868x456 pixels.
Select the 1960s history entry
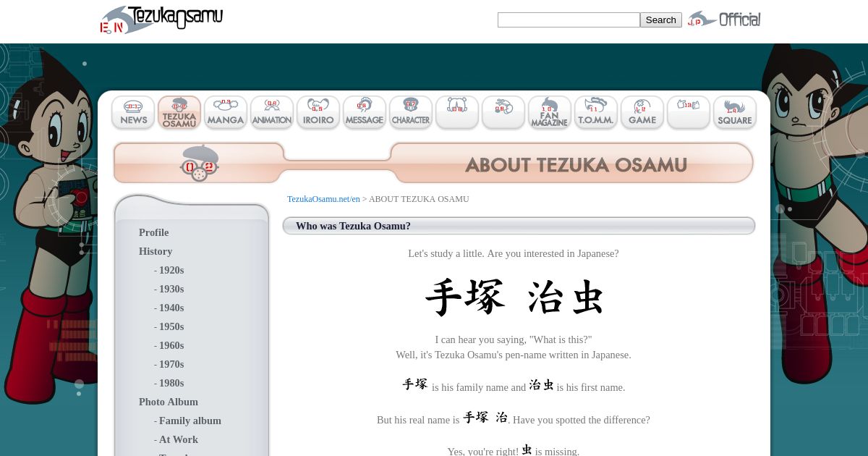pos(171,345)
